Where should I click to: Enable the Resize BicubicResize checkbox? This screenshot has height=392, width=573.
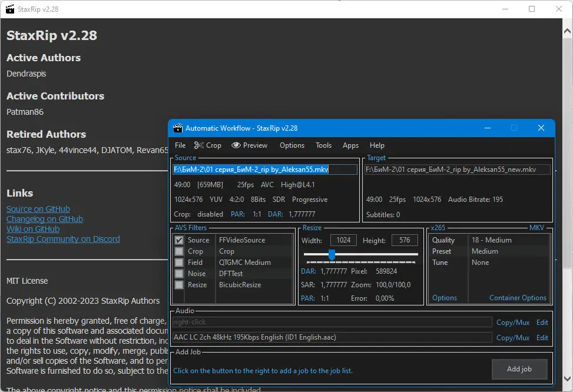coord(179,285)
